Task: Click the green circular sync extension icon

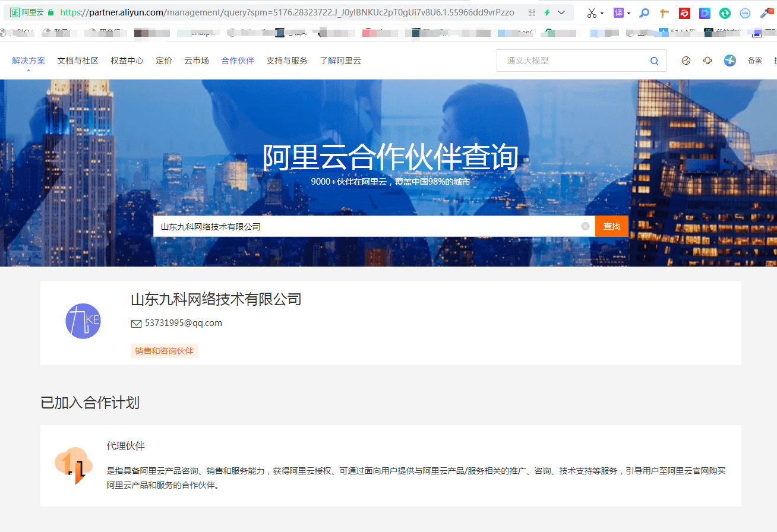Action: [725, 13]
